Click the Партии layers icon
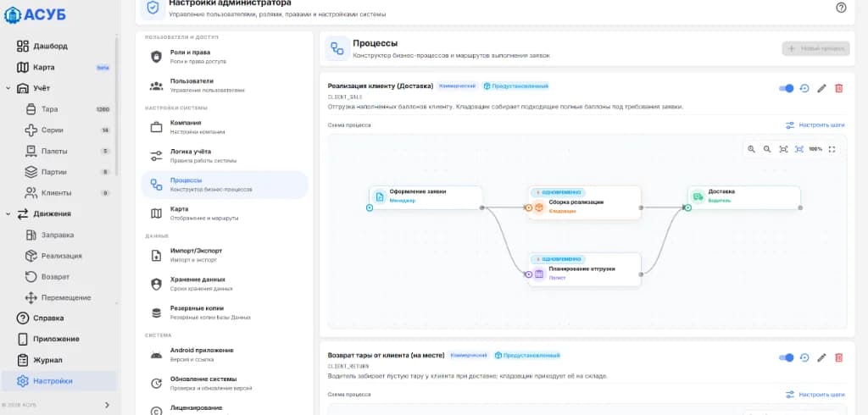This screenshot has width=868, height=415. (x=31, y=172)
